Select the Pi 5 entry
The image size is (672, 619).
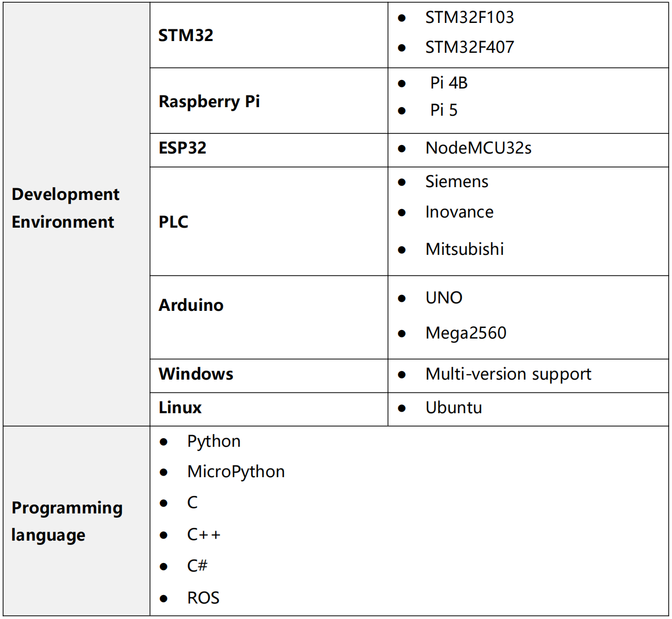[x=443, y=110]
